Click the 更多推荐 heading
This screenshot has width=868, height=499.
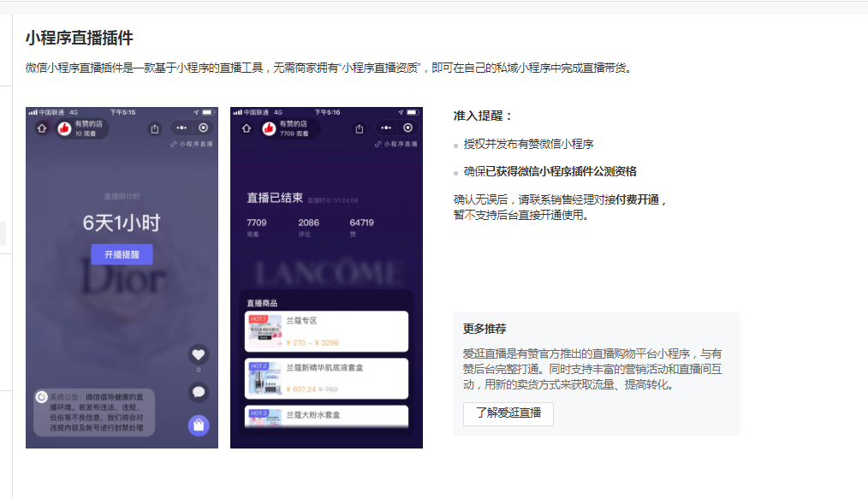click(x=485, y=329)
